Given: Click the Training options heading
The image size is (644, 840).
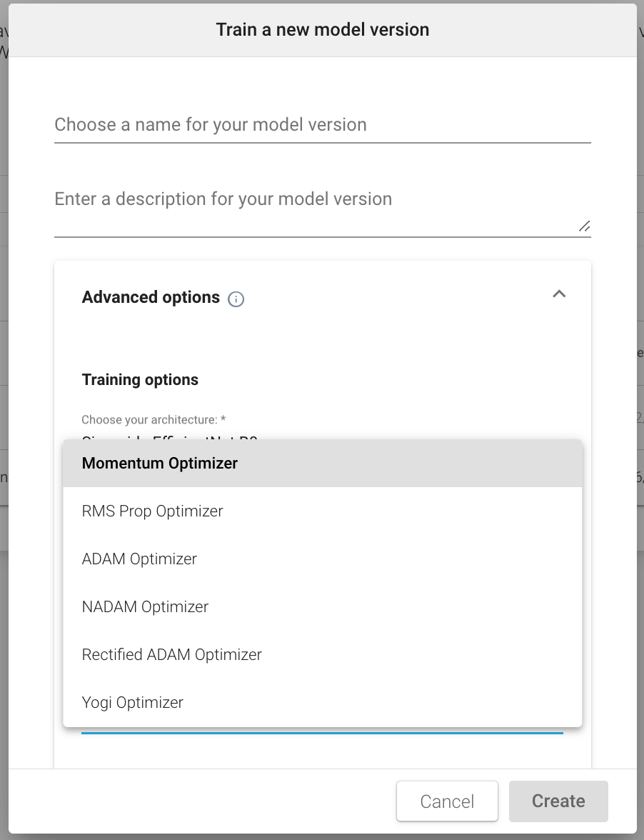Looking at the screenshot, I should click(140, 380).
